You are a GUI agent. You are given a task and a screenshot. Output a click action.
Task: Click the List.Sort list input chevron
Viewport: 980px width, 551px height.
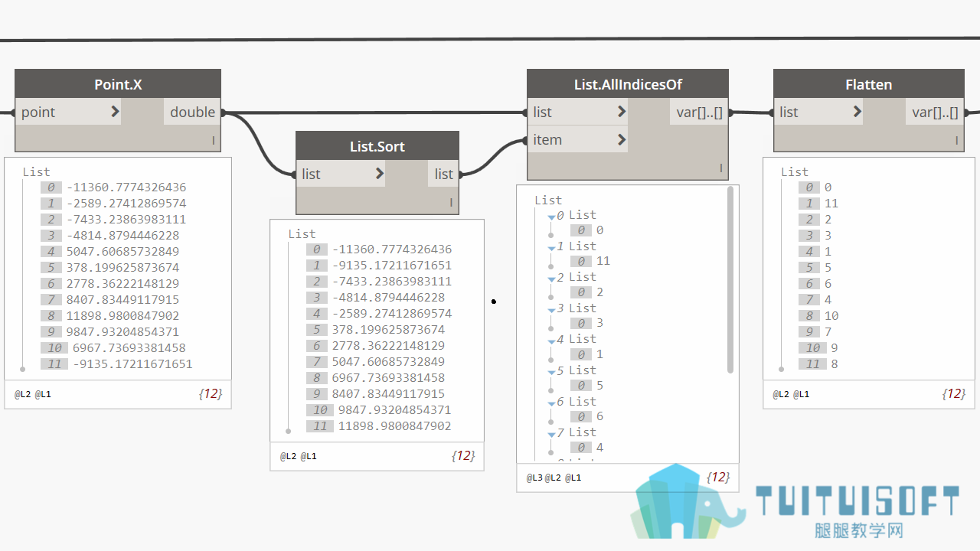[380, 174]
